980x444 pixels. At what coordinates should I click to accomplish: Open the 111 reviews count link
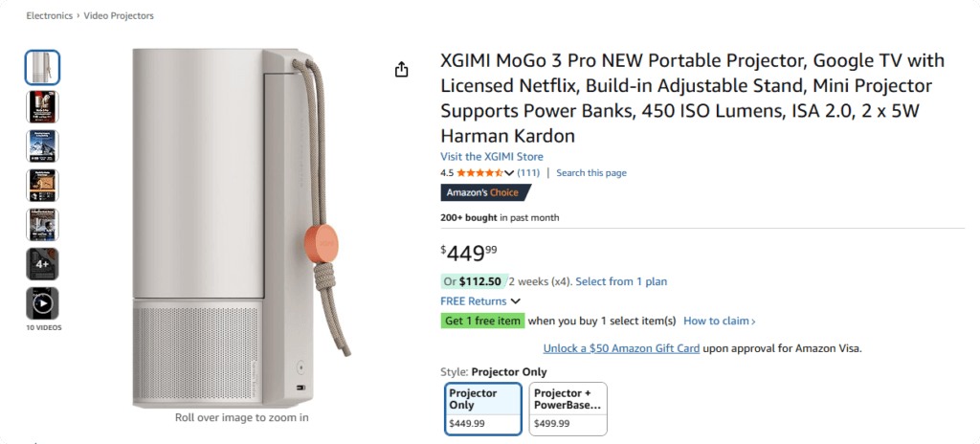(x=528, y=173)
